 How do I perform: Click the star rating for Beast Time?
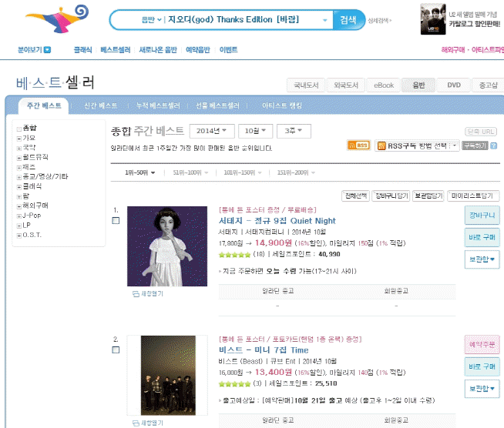point(234,384)
